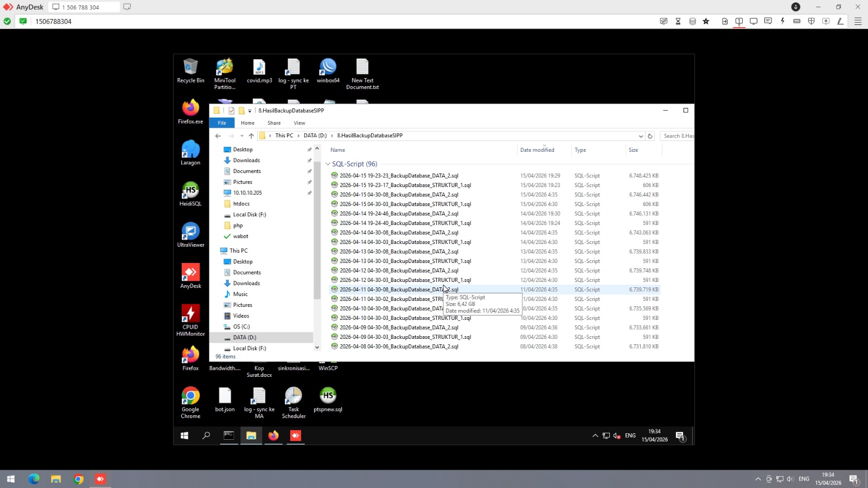Click the AnyDesk actions lightning icon
Image resolution: width=868 pixels, height=488 pixels.
tap(782, 21)
